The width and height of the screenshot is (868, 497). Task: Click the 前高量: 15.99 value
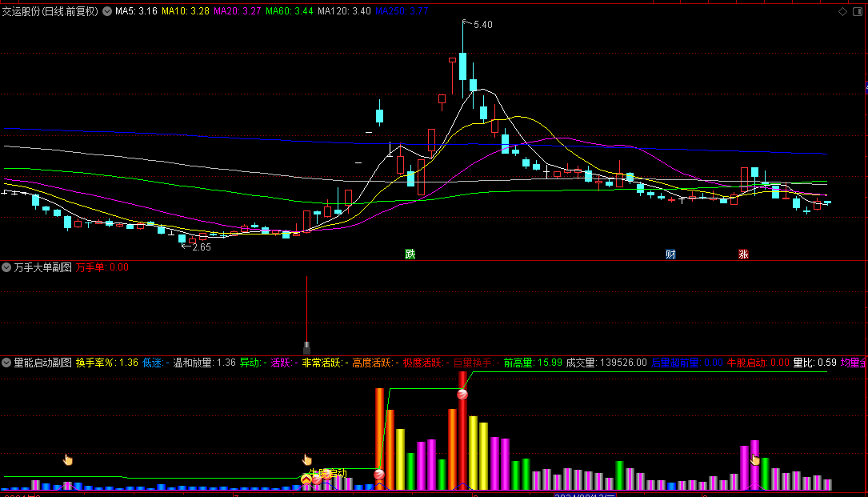point(533,363)
